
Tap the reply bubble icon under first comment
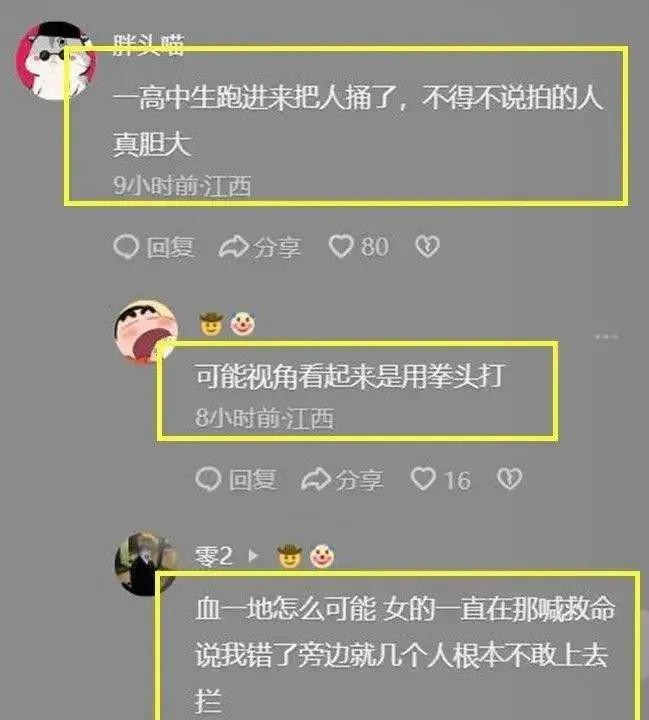point(126,247)
